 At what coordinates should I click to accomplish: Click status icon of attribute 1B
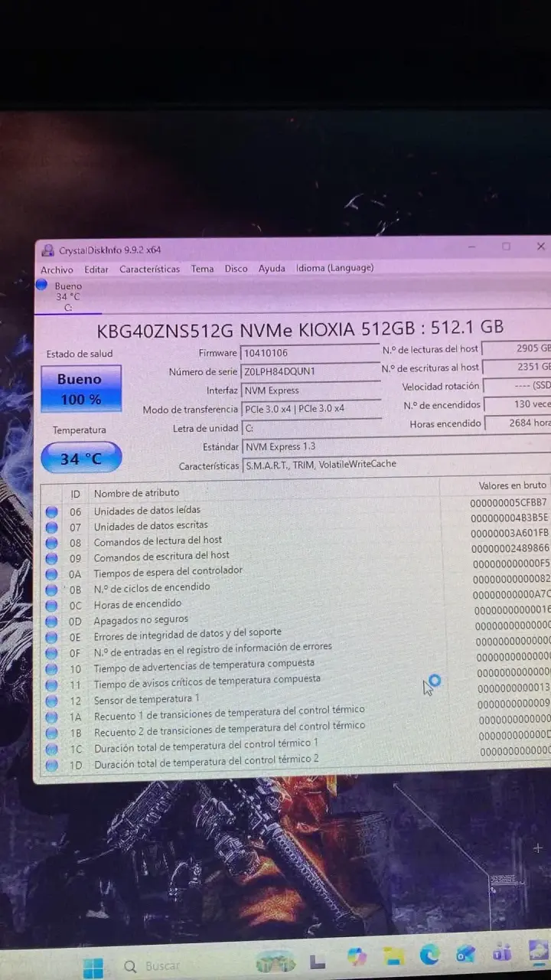tap(51, 733)
